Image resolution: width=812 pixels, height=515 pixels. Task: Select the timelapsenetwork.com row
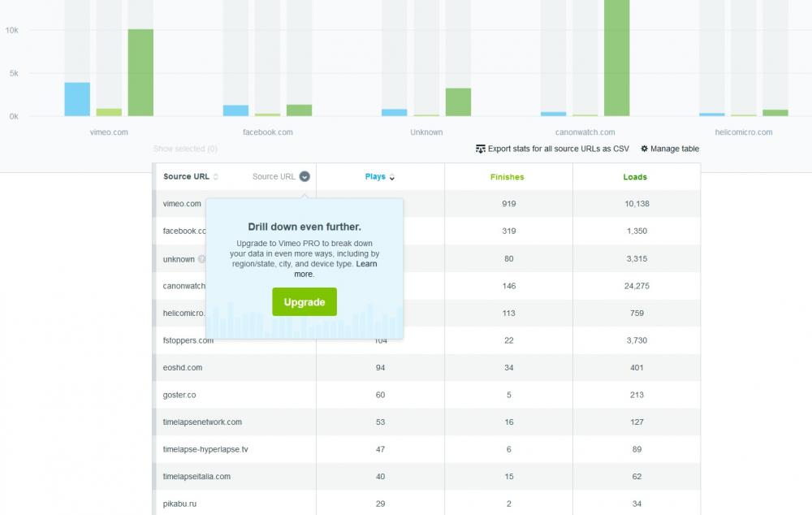202,422
